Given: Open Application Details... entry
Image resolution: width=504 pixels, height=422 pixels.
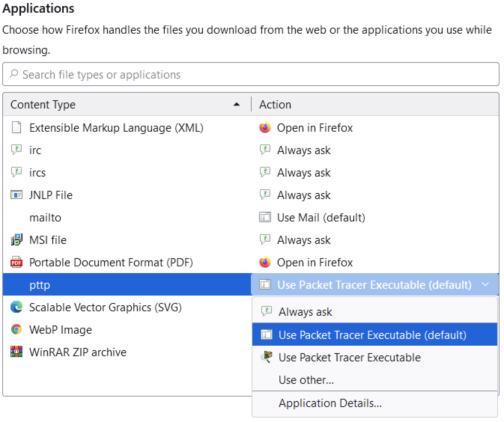Looking at the screenshot, I should 375,403.
